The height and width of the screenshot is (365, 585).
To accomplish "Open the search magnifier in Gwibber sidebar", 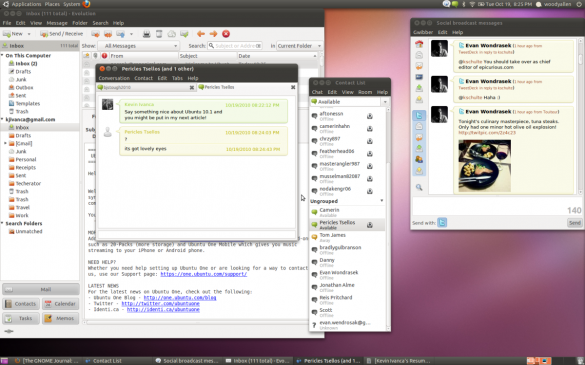I will [419, 187].
